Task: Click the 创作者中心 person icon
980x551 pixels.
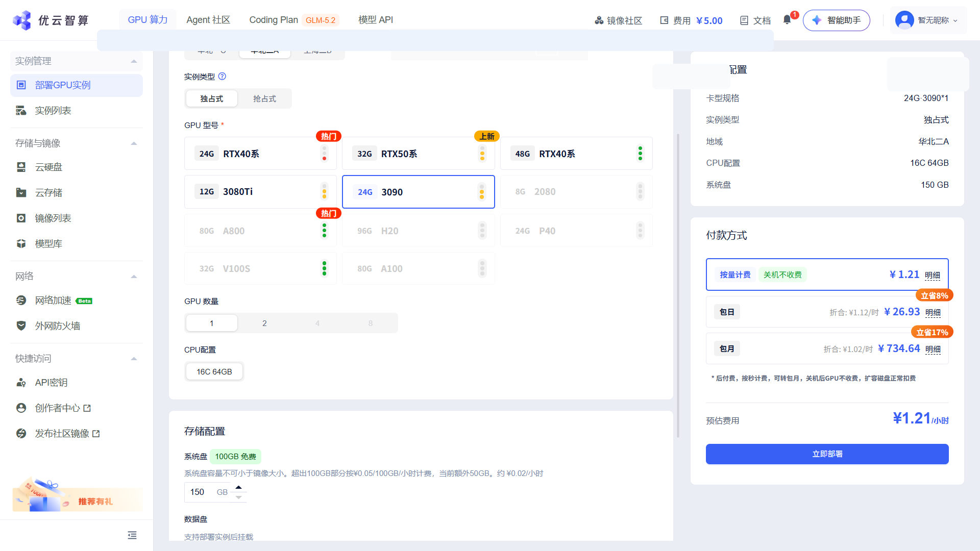Action: pyautogui.click(x=21, y=408)
